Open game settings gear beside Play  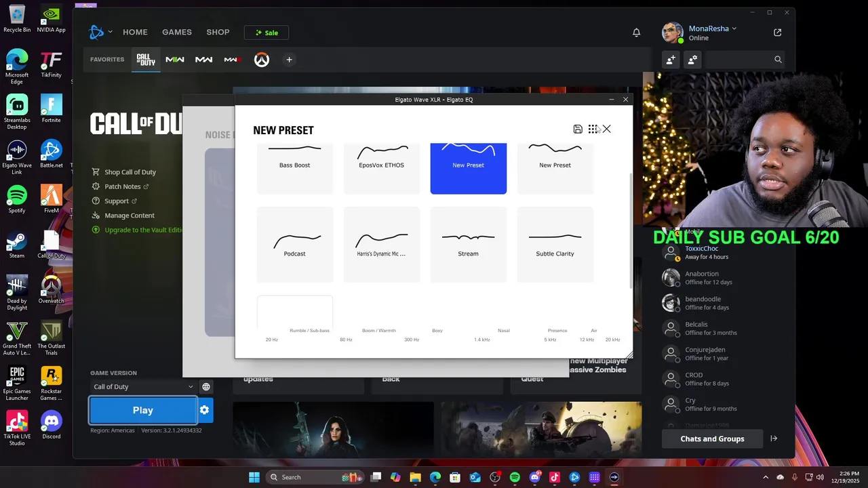point(205,410)
